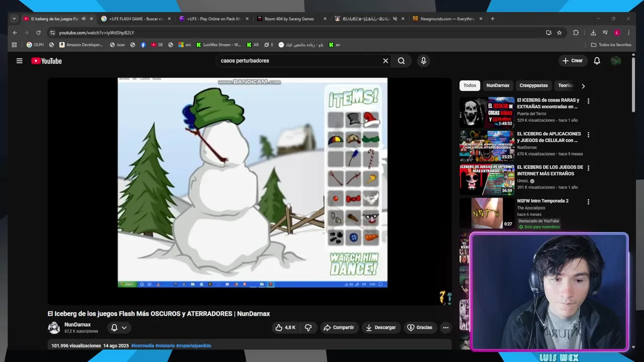644x362 pixels.
Task: Dislike the video
Action: coord(308,327)
